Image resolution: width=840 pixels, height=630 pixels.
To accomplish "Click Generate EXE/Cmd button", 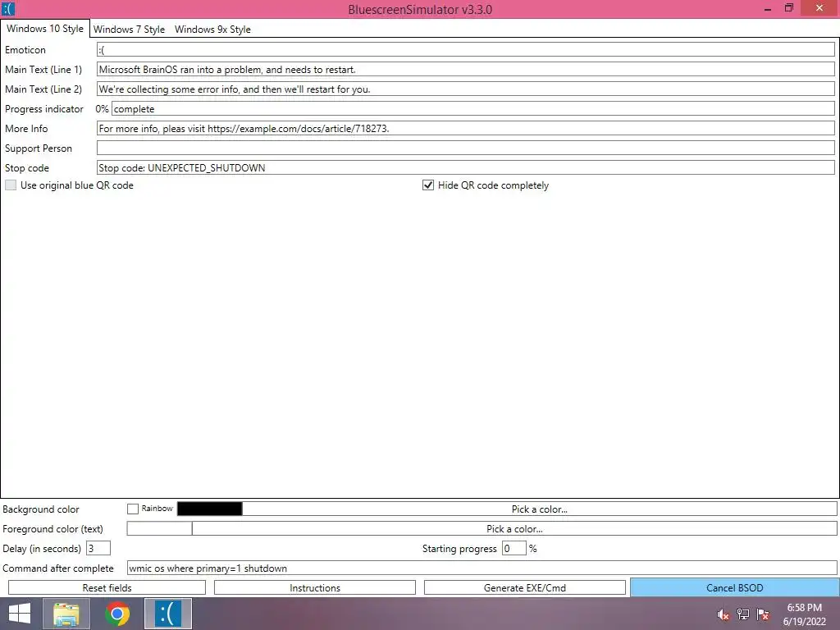I will click(524, 587).
